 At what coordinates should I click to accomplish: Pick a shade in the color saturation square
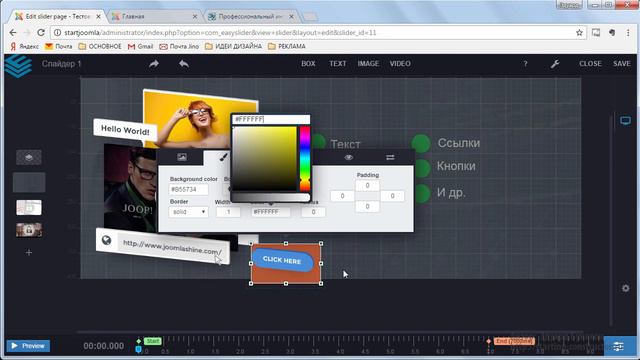pyautogui.click(x=265, y=158)
